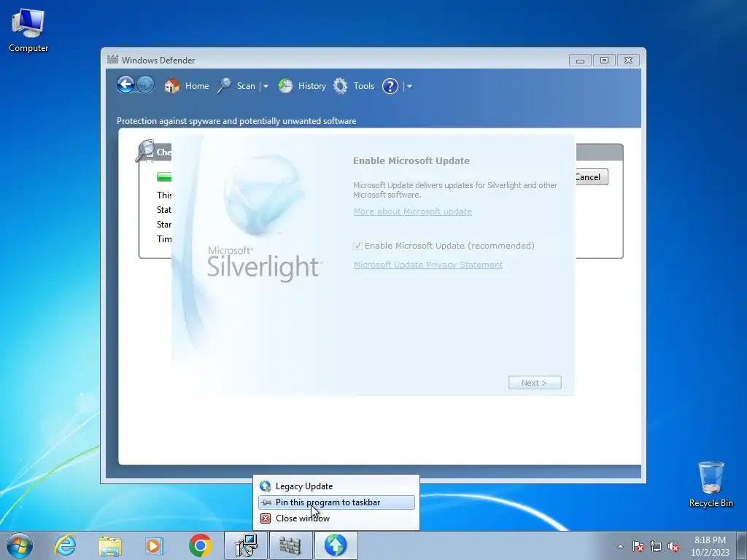This screenshot has height=560, width=747.
Task: Open Action Center flag icon in the tray
Action: [638, 546]
